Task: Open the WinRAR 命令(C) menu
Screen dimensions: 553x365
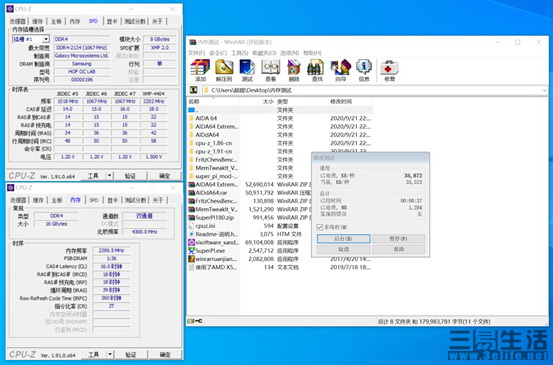Action: (218, 53)
